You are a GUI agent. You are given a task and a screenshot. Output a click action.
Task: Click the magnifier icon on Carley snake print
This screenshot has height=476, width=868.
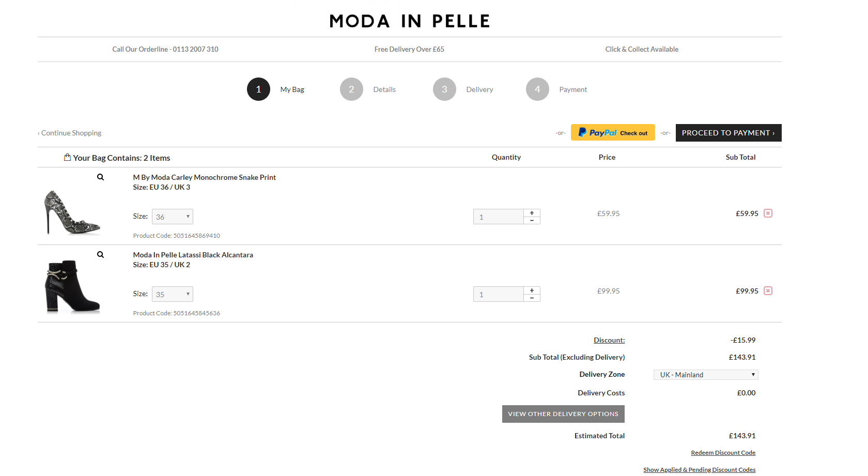click(100, 177)
